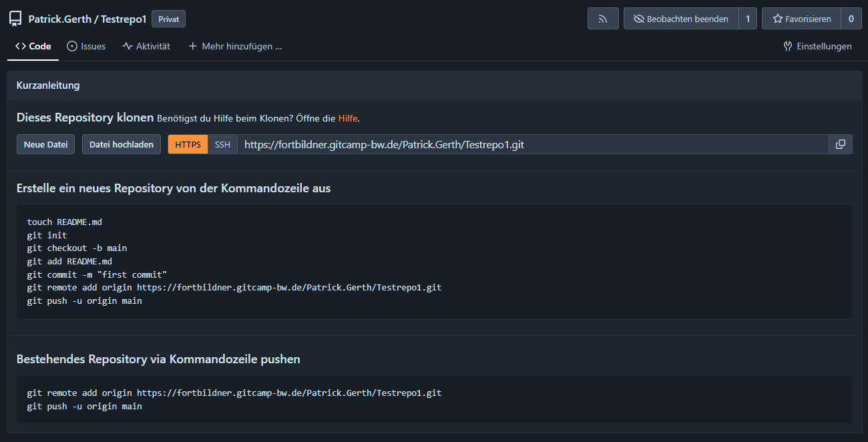Open the Code tab
868x442 pixels.
pyautogui.click(x=33, y=46)
